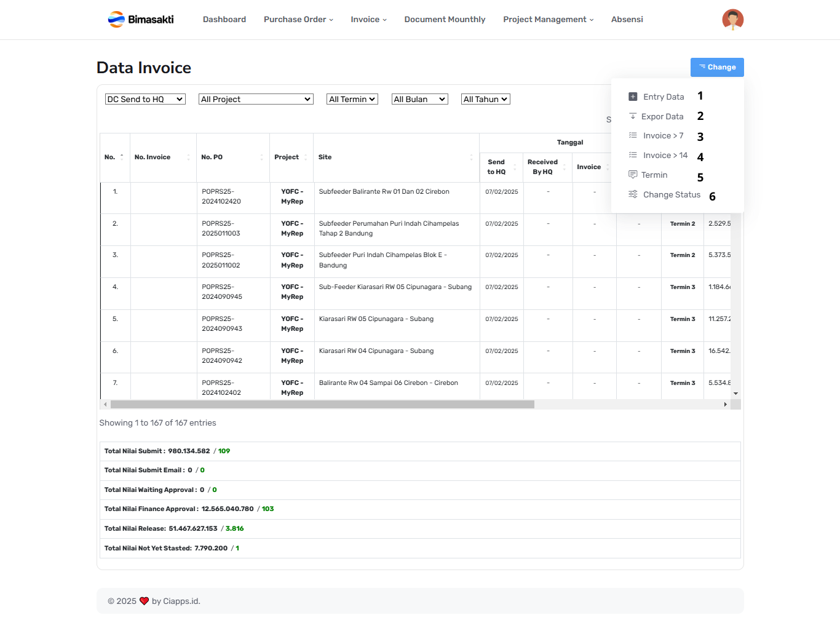This screenshot has height=623, width=840.
Task: Click the Invoice > 14 list icon
Action: click(x=633, y=155)
